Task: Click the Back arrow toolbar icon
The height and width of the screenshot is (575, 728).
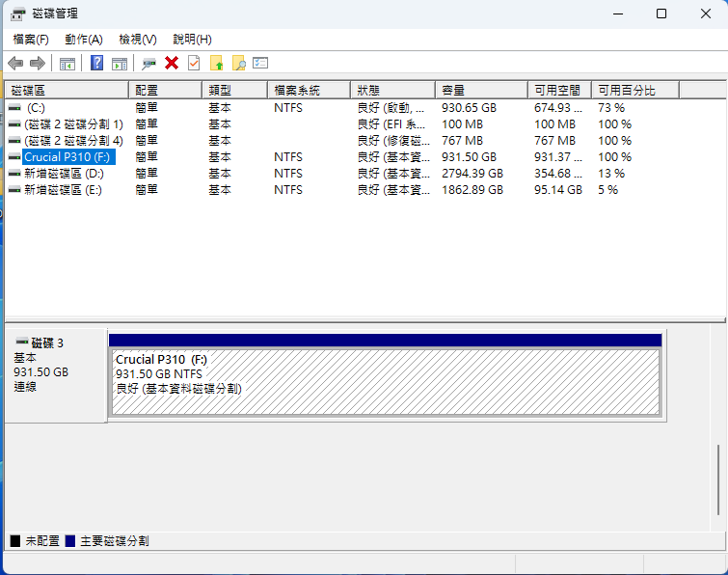Action: click(x=15, y=63)
